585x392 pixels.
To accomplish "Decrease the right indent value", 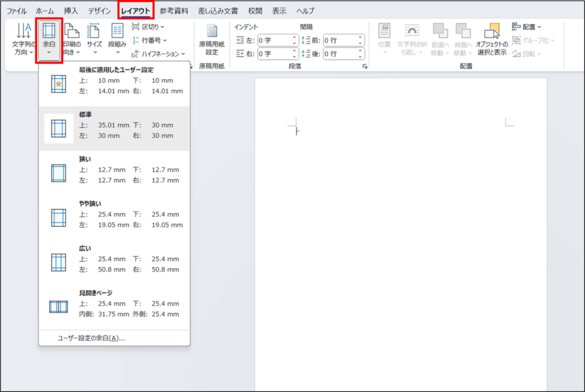I will (x=294, y=56).
